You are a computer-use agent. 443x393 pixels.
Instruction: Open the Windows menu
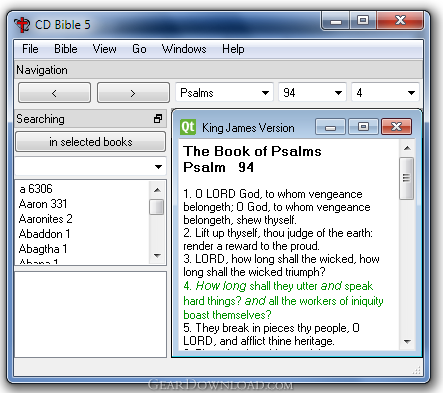(x=184, y=49)
